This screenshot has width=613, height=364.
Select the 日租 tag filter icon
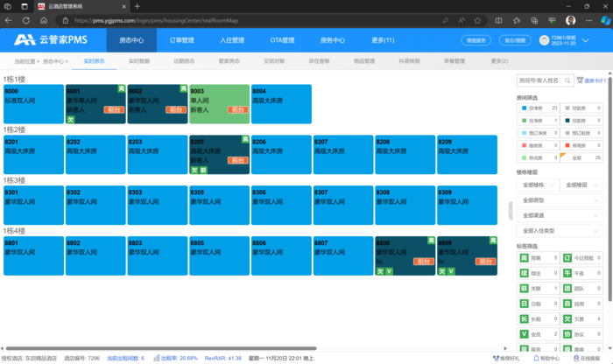525,304
